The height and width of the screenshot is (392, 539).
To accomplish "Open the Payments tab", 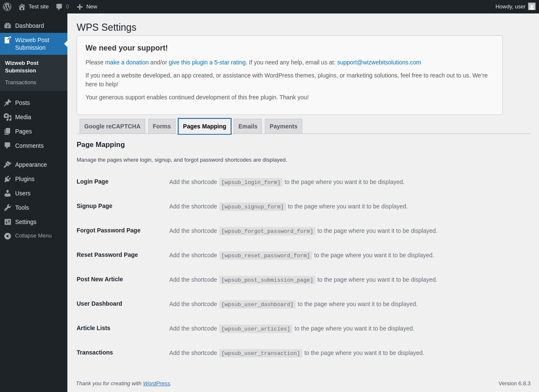I will 283,126.
